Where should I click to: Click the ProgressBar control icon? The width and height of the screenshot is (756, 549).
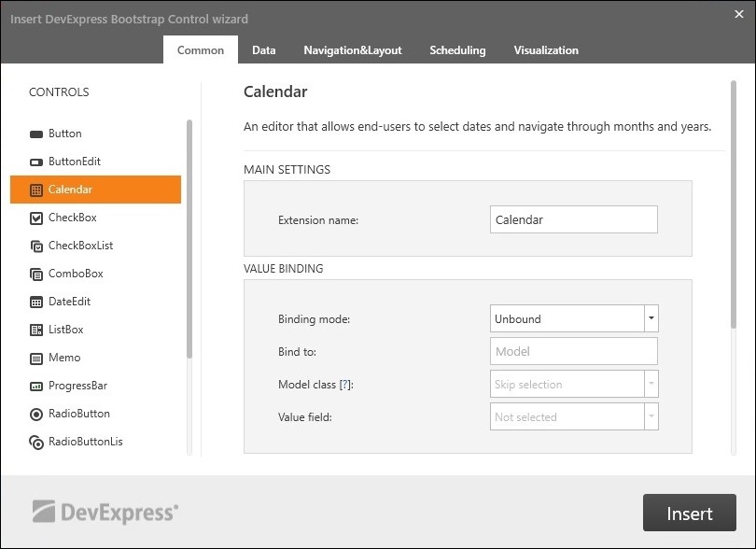[36, 386]
